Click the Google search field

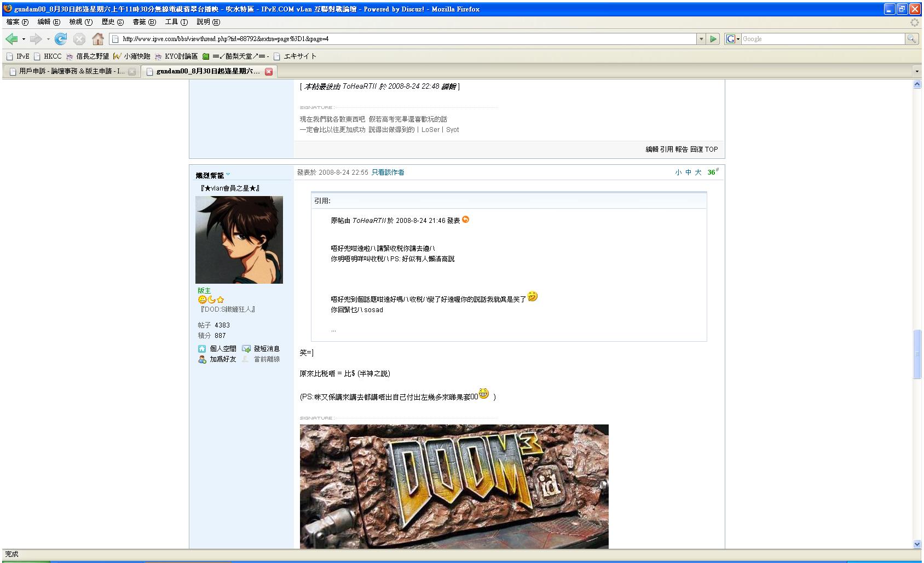pyautogui.click(x=823, y=39)
